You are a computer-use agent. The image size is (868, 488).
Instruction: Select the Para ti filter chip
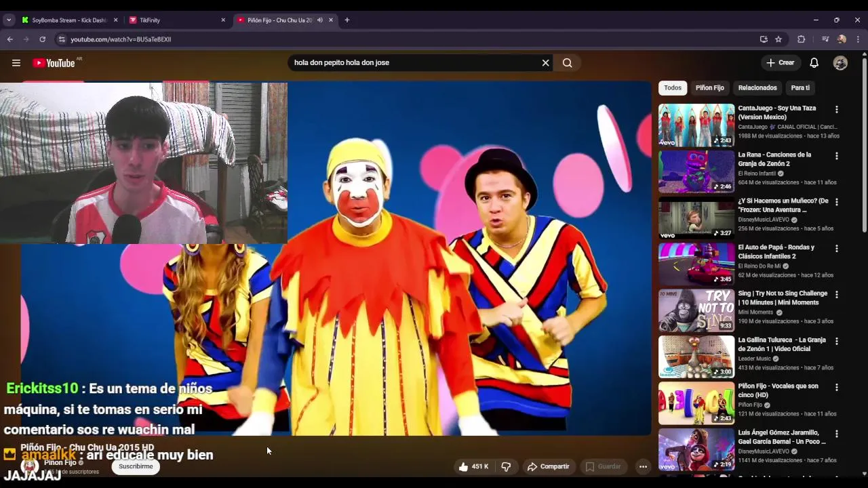[800, 88]
